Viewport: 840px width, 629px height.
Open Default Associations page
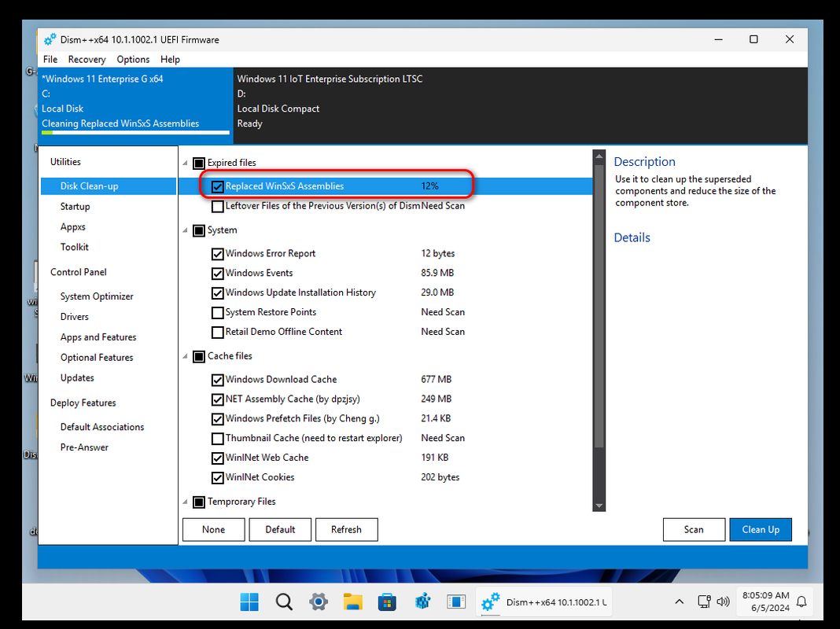tap(101, 427)
